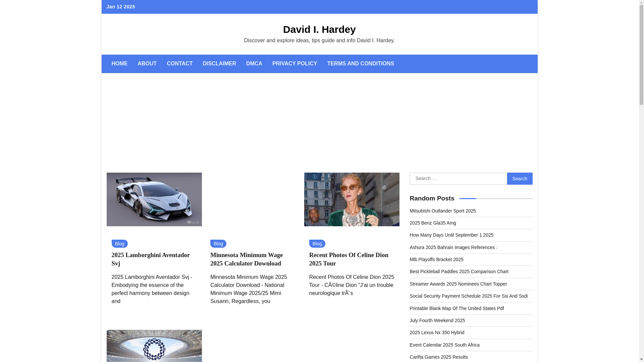Viewport: 644px width, 362px height.
Task: Focus the search input field
Action: (458, 179)
